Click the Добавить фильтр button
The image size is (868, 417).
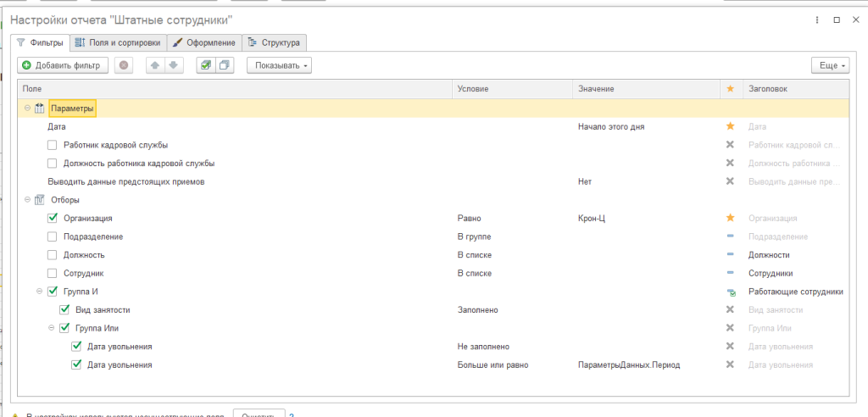click(x=62, y=65)
